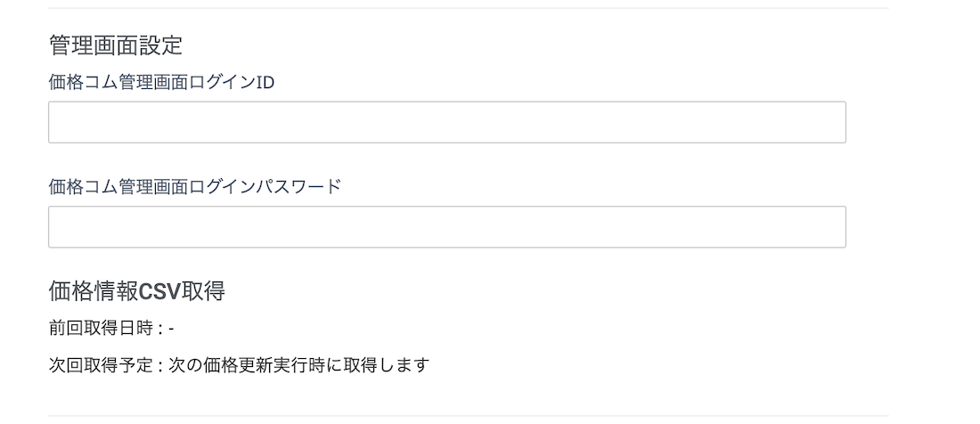Click the dash value after 前回取得日時
This screenshot has width=980, height=424.
tap(170, 329)
